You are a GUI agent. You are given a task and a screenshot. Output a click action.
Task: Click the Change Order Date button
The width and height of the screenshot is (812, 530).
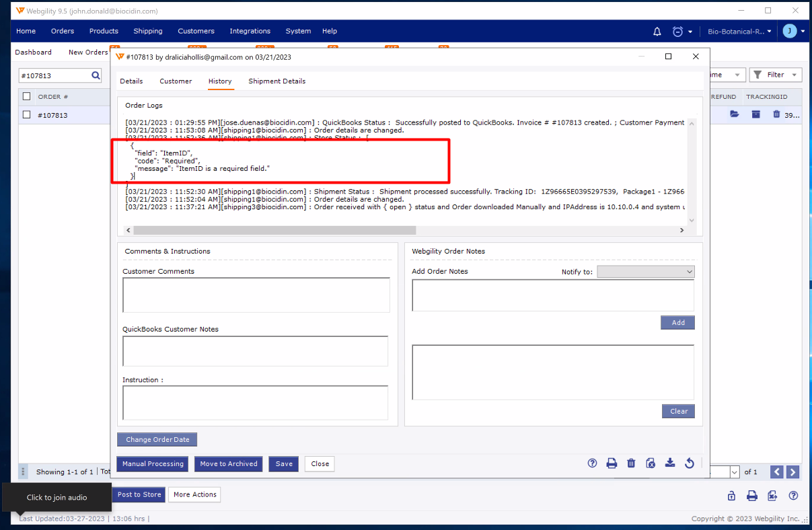click(157, 440)
